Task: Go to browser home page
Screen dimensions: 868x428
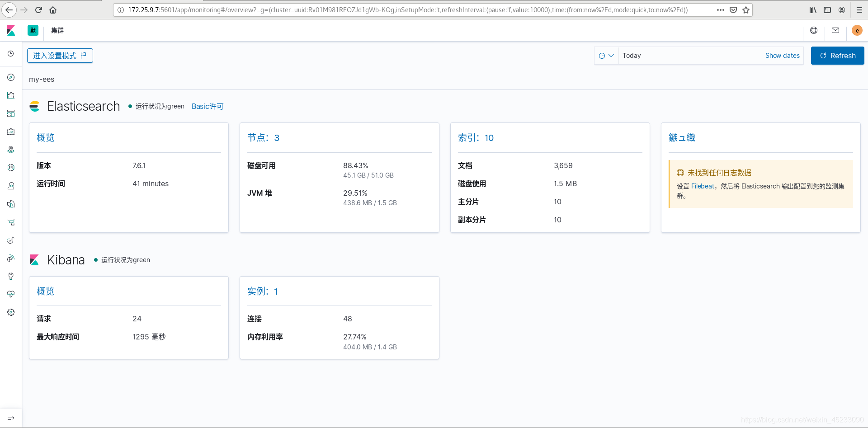Action: [x=53, y=10]
